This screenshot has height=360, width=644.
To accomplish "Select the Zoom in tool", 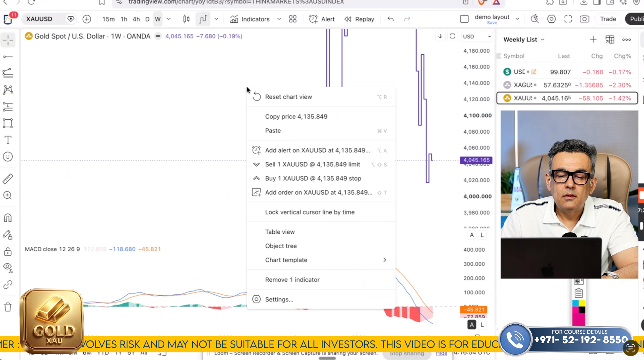I will pos(8,195).
